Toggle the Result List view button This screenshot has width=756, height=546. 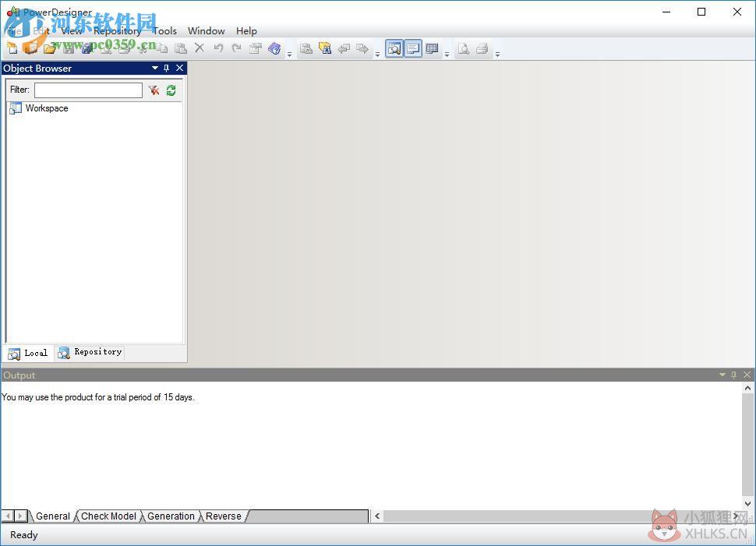432,48
